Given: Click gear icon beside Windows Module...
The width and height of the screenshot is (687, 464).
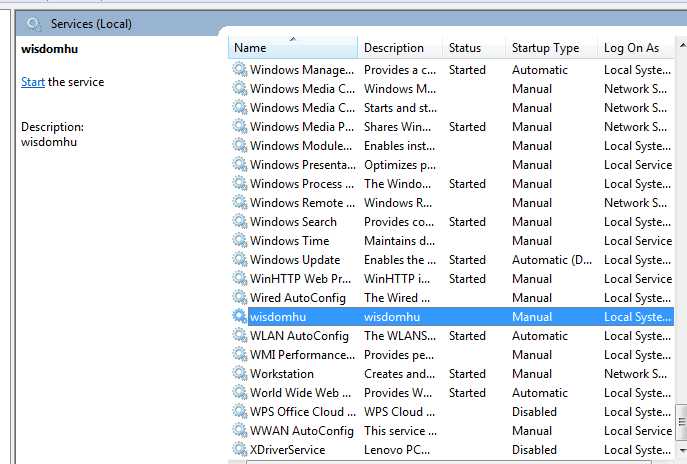Looking at the screenshot, I should pyautogui.click(x=240, y=145).
